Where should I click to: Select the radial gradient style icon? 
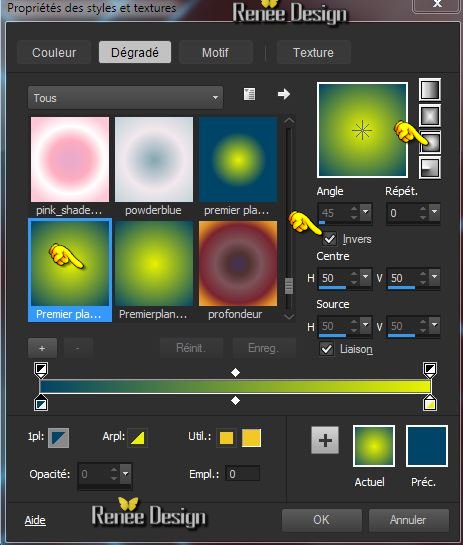coord(430,168)
